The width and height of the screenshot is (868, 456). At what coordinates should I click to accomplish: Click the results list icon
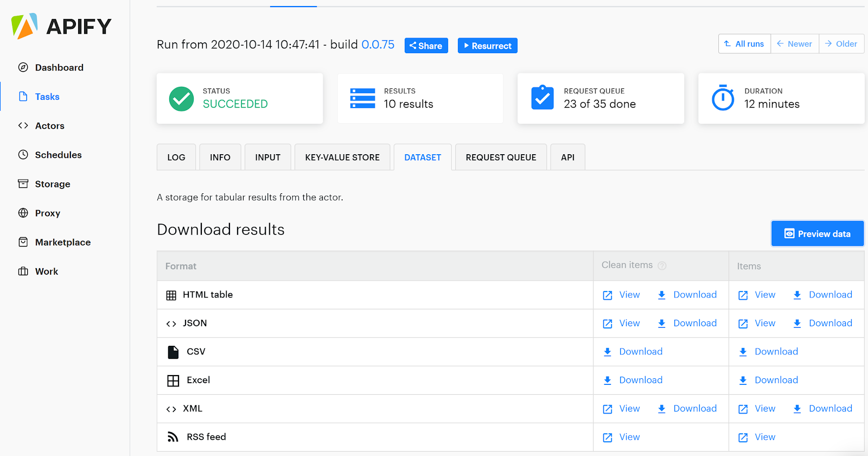coord(362,98)
